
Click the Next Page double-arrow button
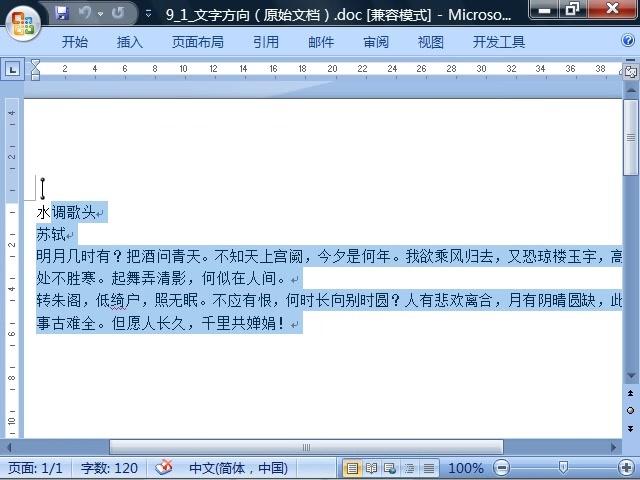point(631,428)
